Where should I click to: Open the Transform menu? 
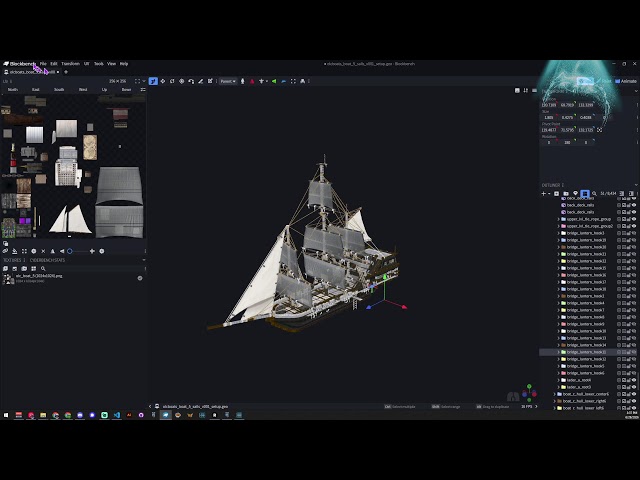(71, 64)
